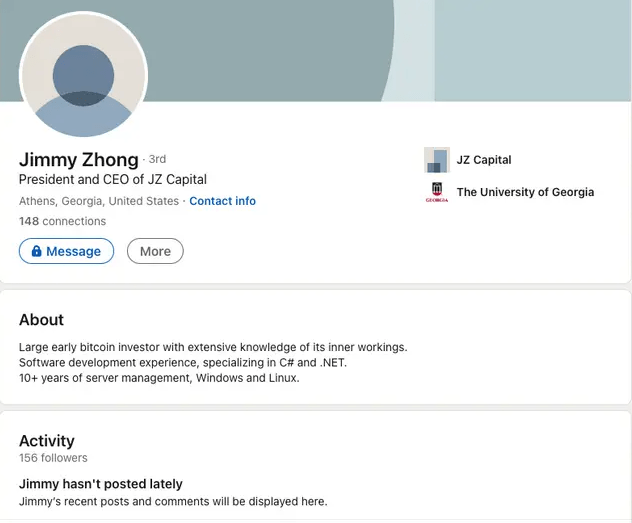Click the About section heading
The width and height of the screenshot is (632, 523).
point(41,320)
